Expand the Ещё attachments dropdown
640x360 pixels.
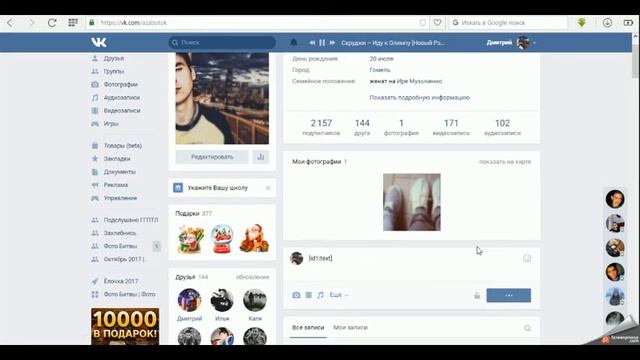(x=339, y=295)
